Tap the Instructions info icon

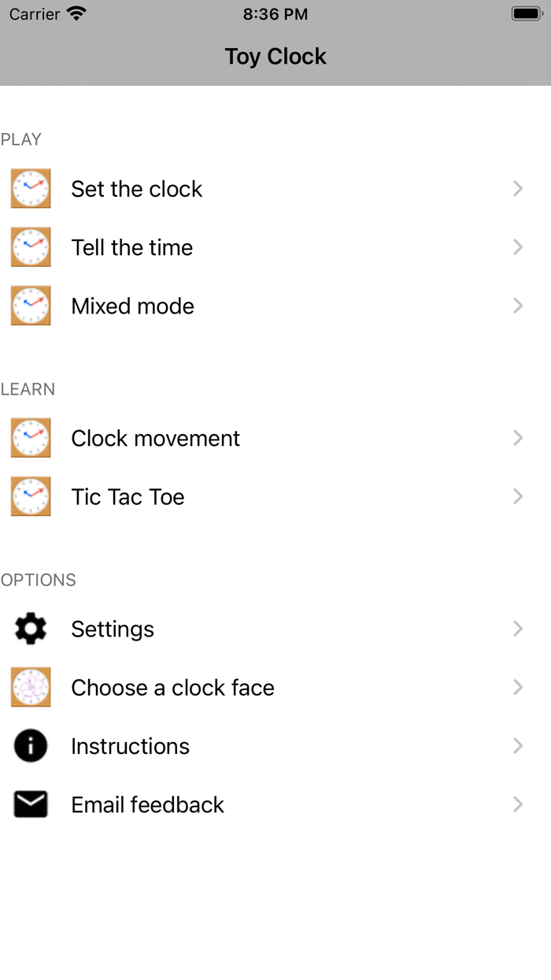[31, 745]
